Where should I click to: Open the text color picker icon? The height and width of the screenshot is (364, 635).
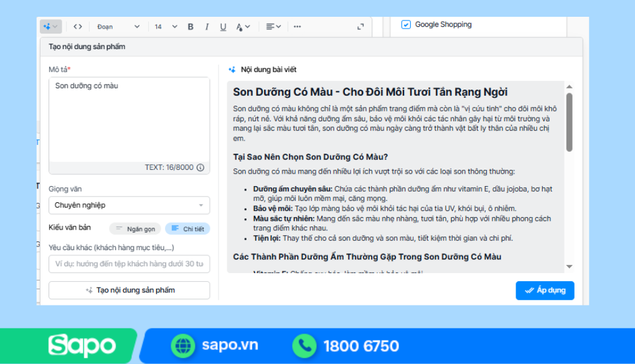[241, 26]
